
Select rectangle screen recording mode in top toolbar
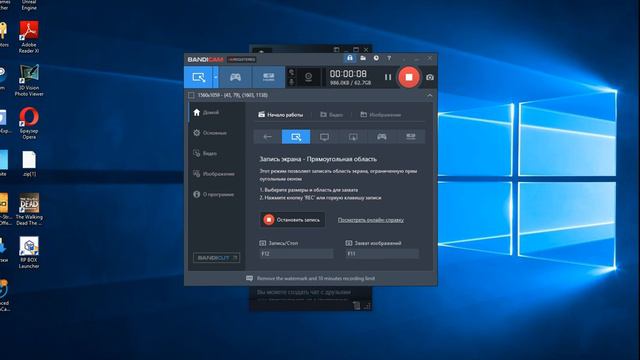coord(198,77)
